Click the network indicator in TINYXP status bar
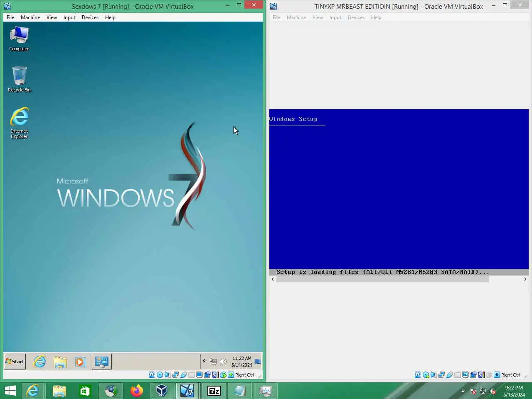532x399 pixels. tap(441, 375)
